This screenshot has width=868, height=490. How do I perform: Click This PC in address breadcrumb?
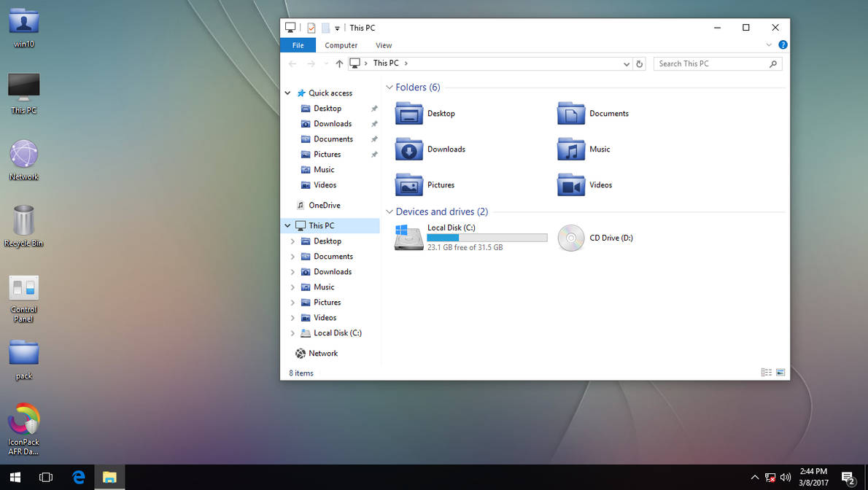386,63
